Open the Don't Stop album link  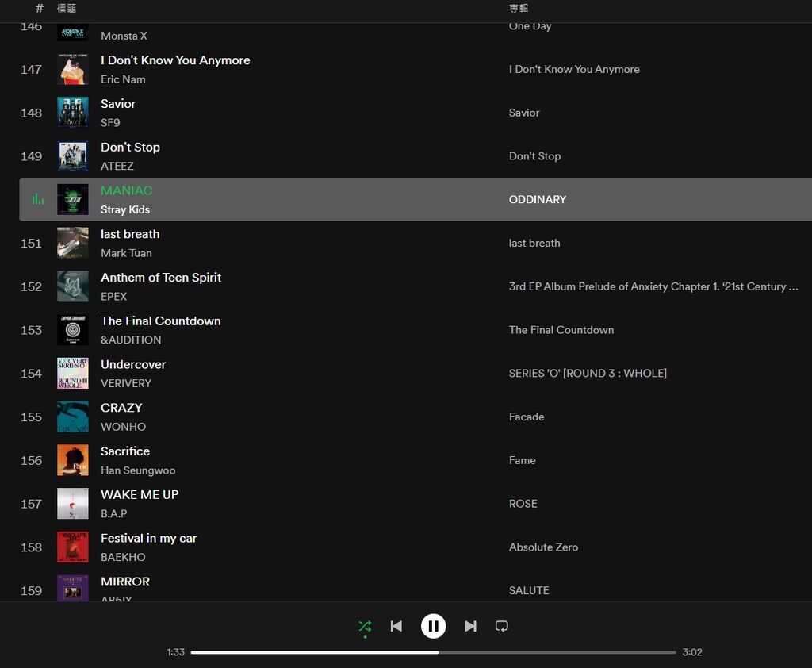click(535, 156)
